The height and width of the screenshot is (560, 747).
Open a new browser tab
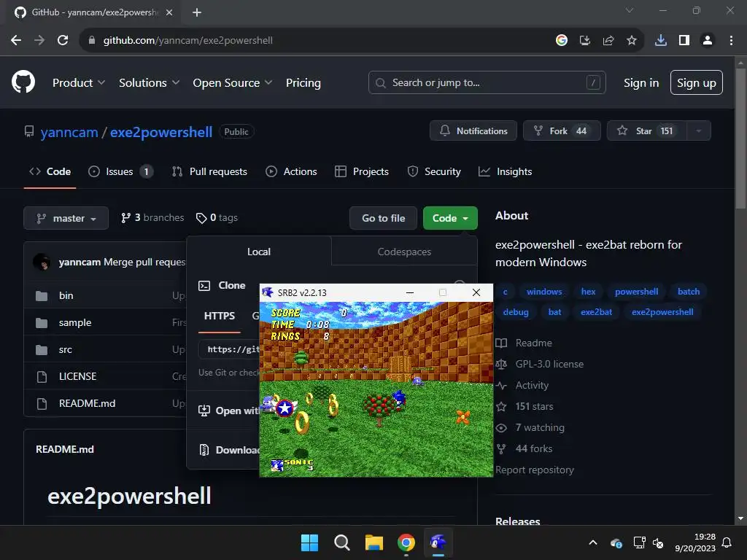[197, 12]
